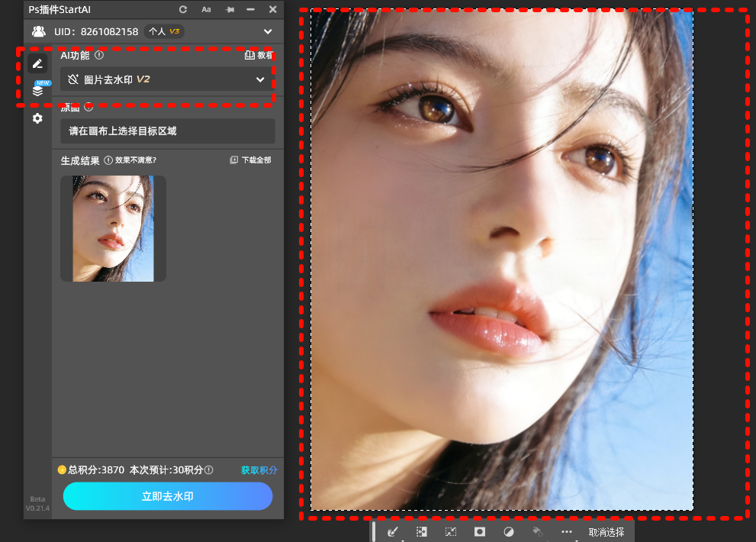756x542 pixels.
Task: Click 取消选择 to deselect
Action: [x=606, y=532]
